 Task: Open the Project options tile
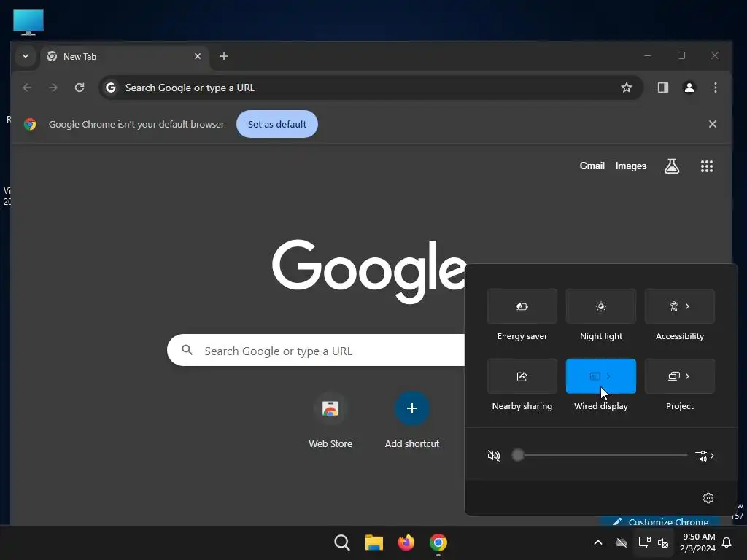point(680,376)
